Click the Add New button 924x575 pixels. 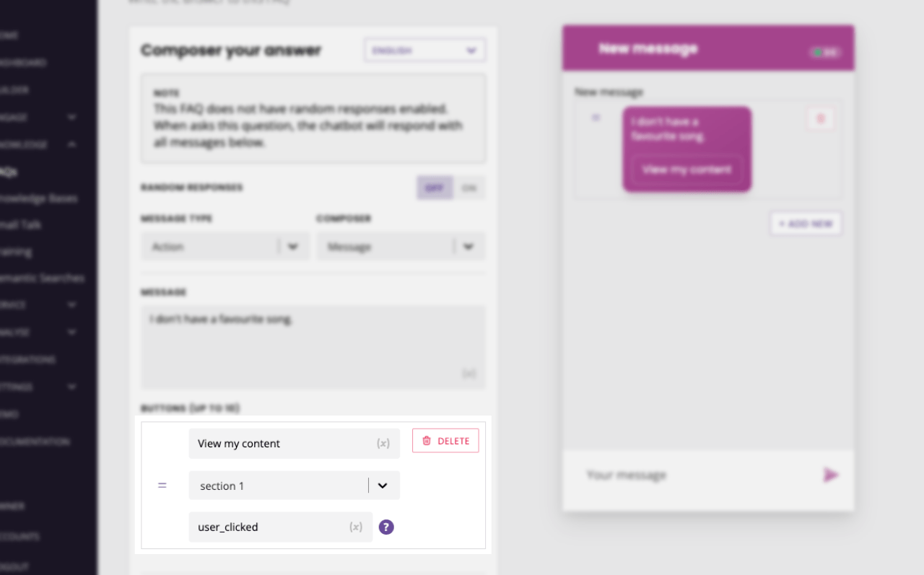point(806,224)
